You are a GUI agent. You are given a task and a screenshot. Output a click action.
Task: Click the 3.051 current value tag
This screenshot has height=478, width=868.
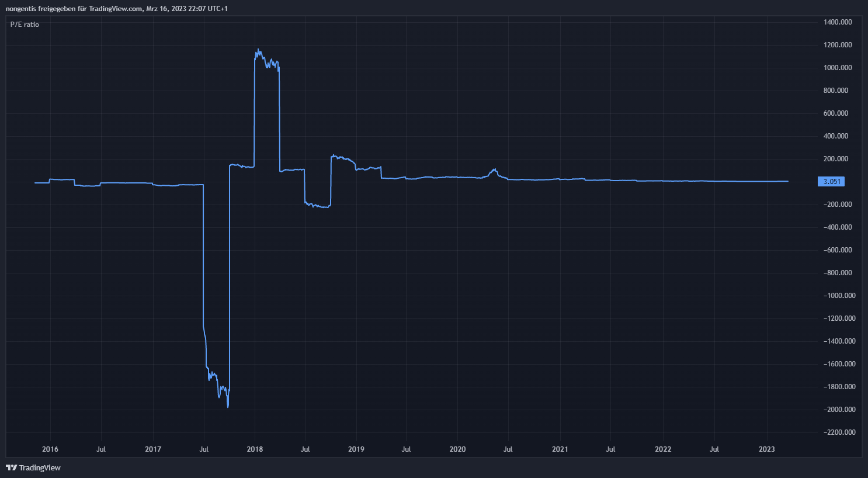click(x=831, y=182)
